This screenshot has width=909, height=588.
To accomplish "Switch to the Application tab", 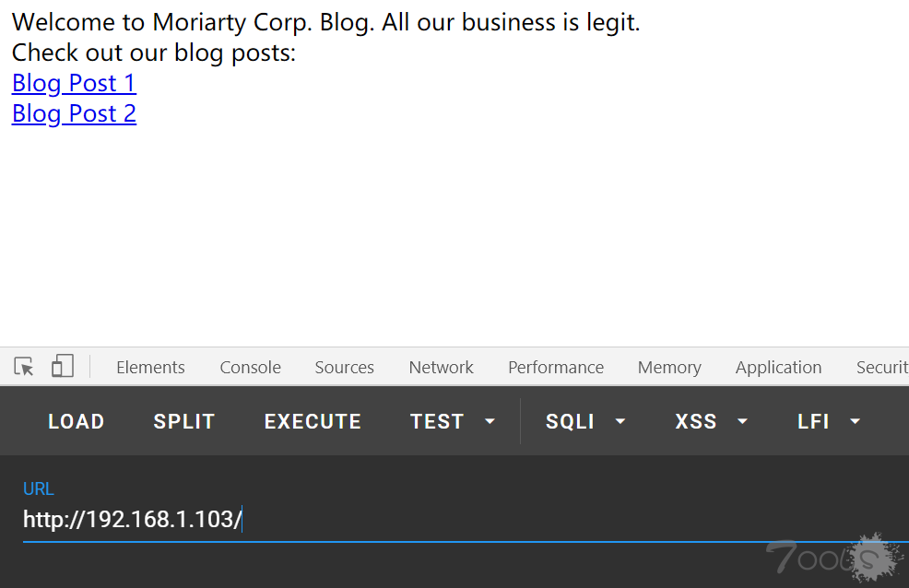I will pyautogui.click(x=779, y=368).
